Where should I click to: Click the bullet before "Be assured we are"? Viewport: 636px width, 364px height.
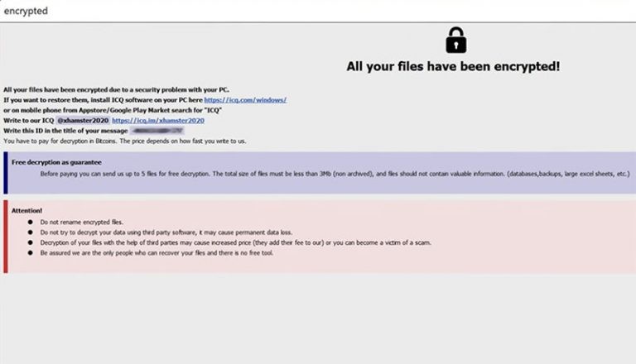point(31,253)
